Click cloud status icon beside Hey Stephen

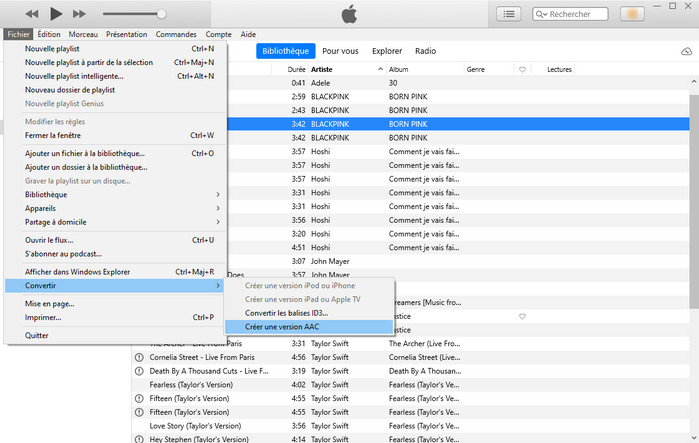(x=139, y=438)
